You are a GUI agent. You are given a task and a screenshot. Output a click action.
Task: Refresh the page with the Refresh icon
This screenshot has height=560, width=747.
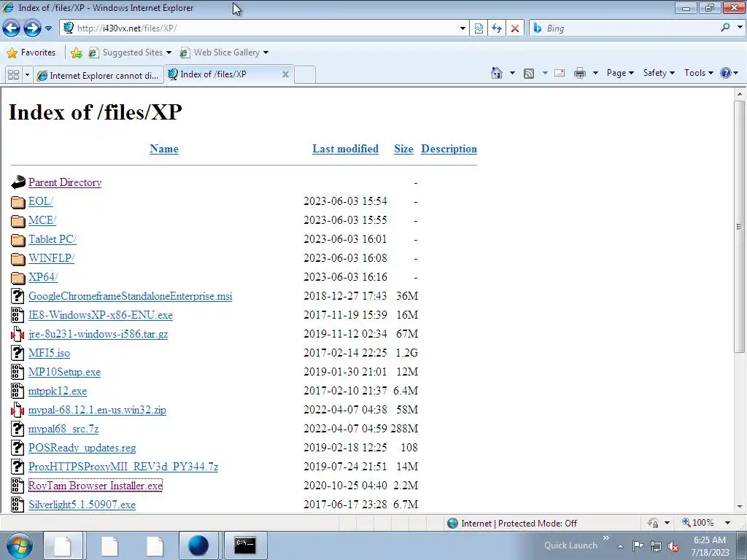tap(496, 28)
